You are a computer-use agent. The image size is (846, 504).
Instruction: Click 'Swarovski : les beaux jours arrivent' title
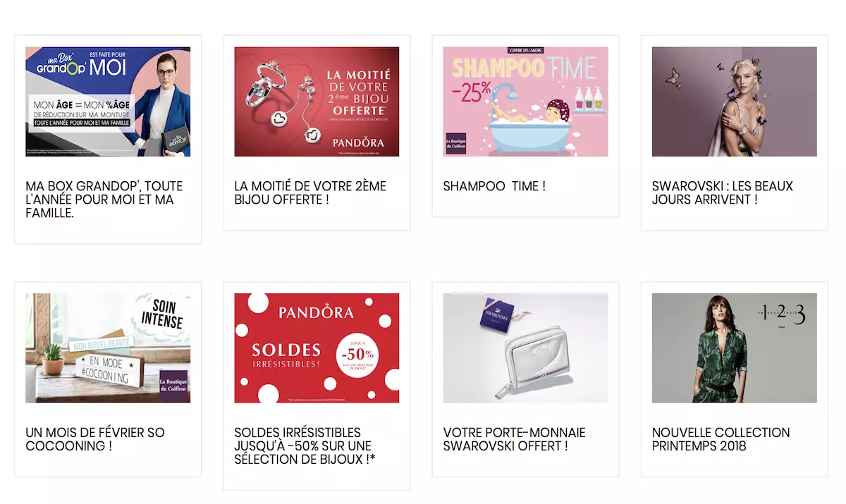pos(723,192)
